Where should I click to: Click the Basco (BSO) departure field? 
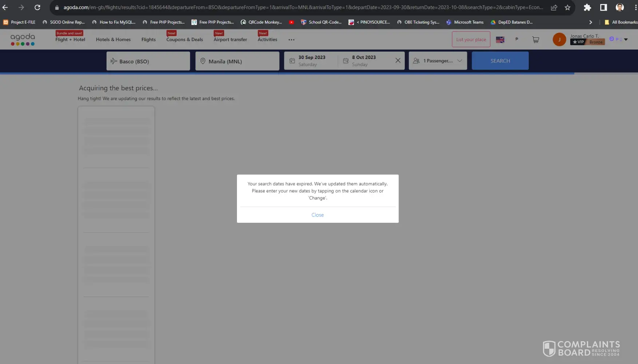[x=148, y=61]
